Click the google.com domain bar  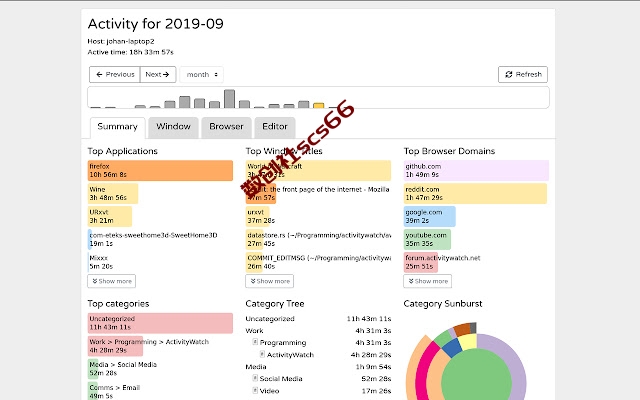(429, 216)
